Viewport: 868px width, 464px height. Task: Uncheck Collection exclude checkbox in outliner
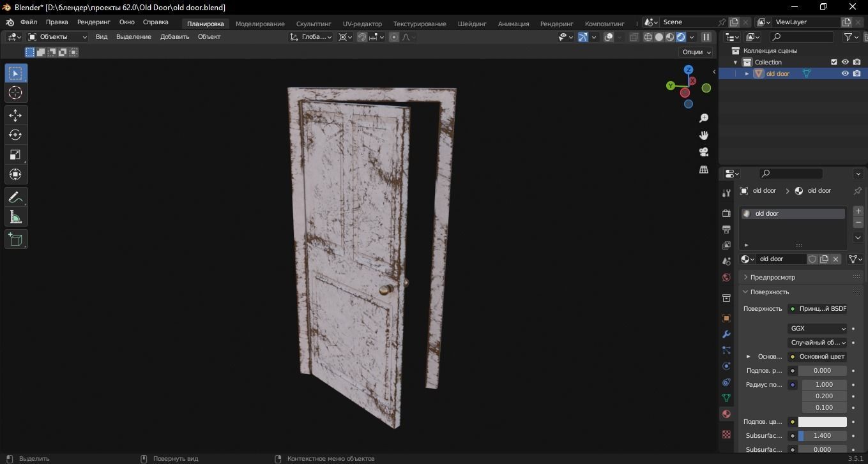pyautogui.click(x=834, y=62)
